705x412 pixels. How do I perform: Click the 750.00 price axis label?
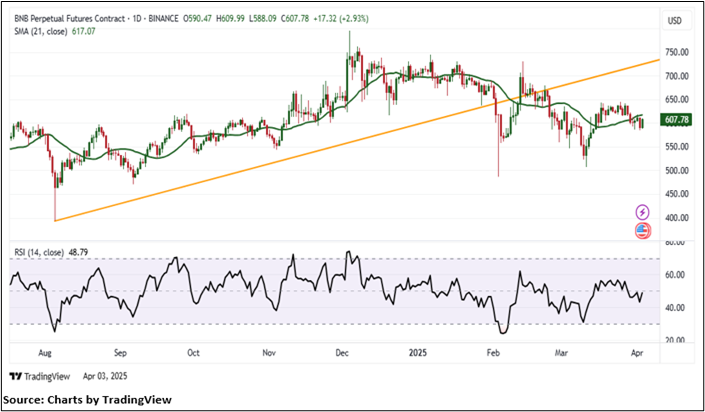point(677,52)
